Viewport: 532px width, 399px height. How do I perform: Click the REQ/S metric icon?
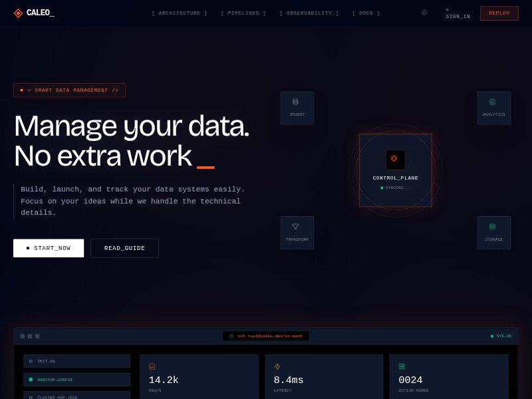pos(152,366)
